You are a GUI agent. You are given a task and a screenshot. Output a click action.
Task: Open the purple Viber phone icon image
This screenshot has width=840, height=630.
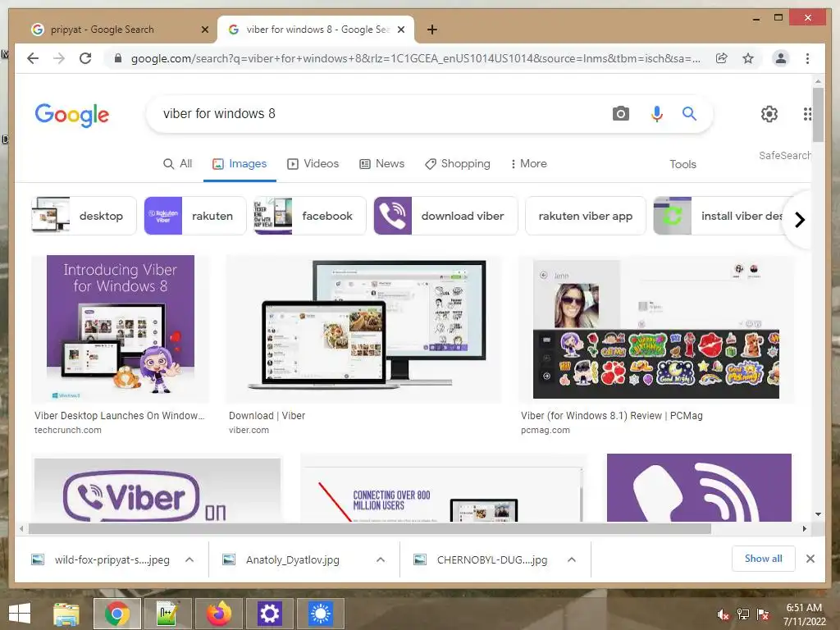699,487
